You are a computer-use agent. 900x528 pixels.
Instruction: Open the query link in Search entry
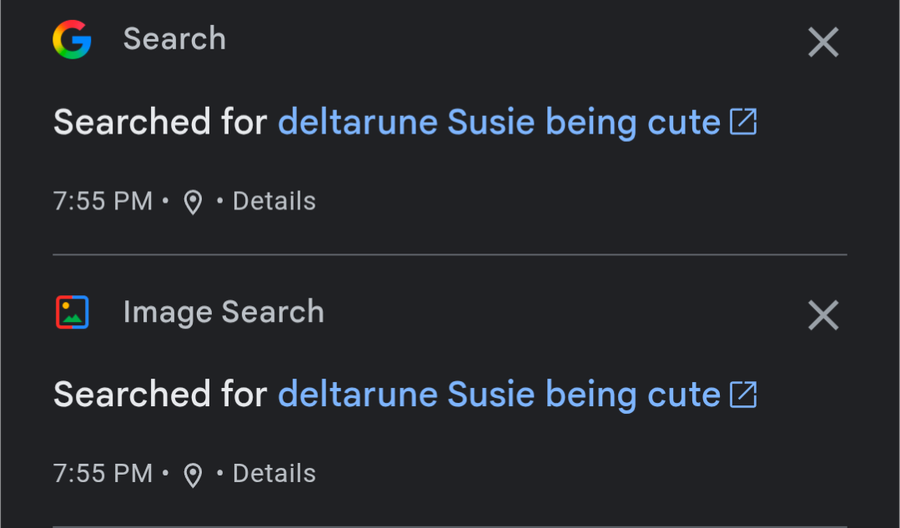(x=498, y=122)
